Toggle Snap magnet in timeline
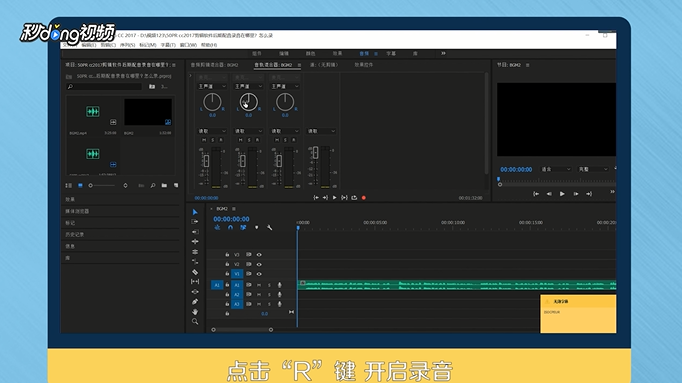 [230, 227]
